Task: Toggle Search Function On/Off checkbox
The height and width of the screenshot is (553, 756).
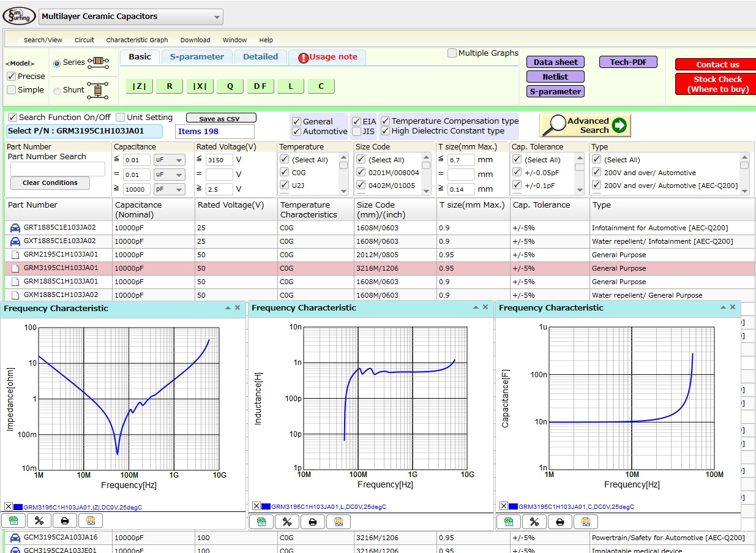Action: pos(13,117)
